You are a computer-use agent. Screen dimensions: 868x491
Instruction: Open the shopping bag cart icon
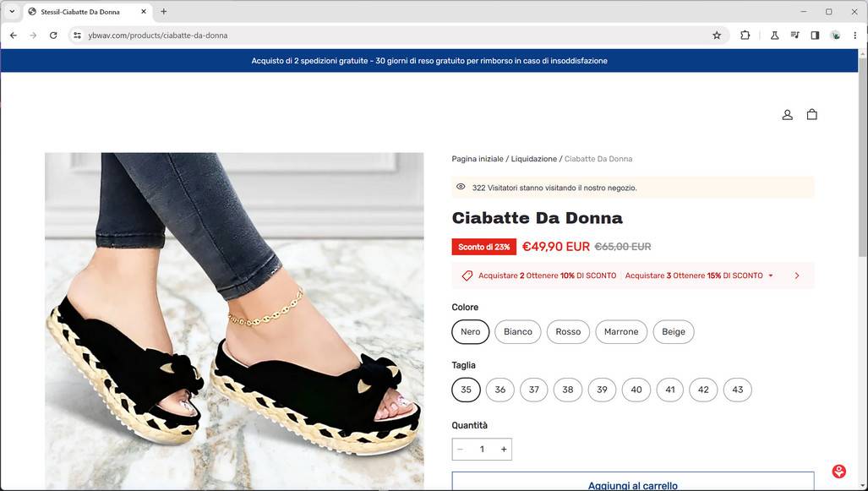811,115
